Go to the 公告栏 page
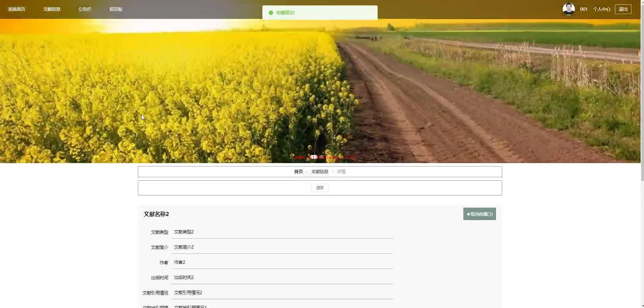This screenshot has width=644, height=308. click(x=85, y=9)
